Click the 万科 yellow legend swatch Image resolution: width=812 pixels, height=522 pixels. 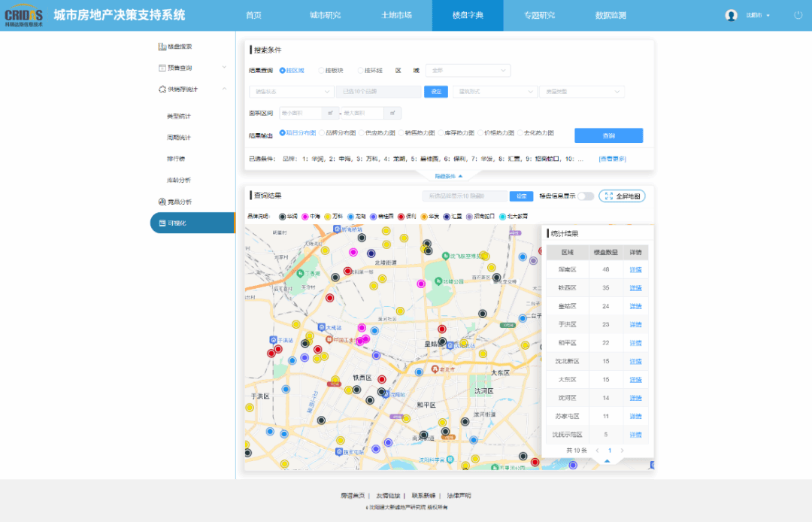coord(328,216)
